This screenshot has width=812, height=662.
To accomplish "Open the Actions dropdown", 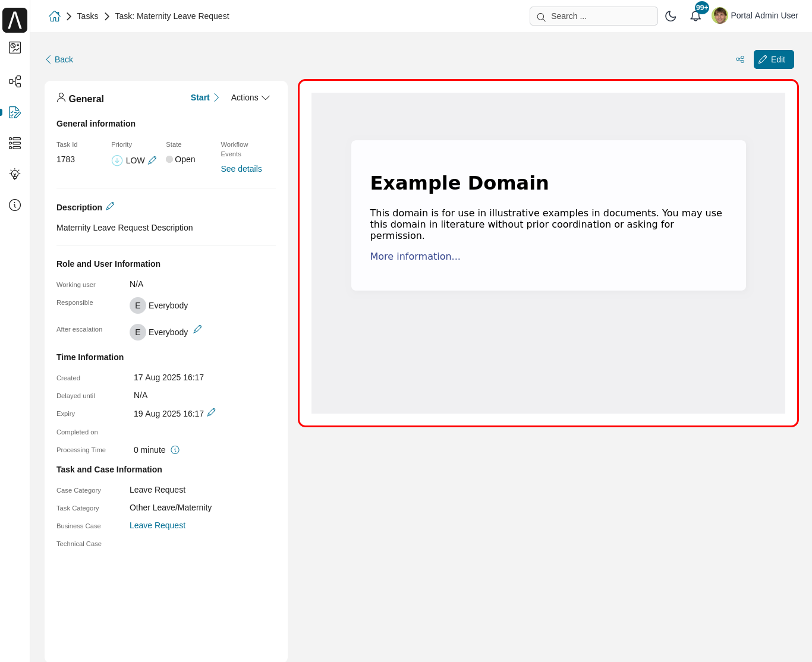I will click(250, 97).
